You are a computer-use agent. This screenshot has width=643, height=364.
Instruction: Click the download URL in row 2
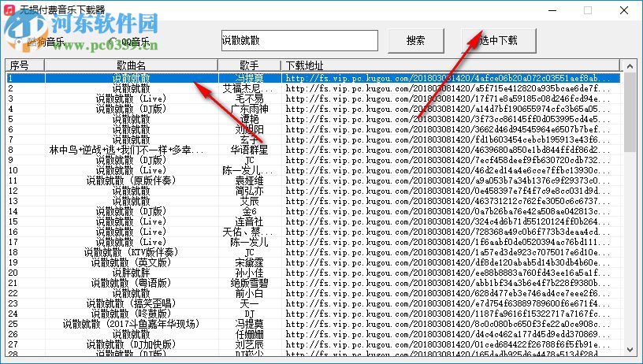[x=448, y=88]
